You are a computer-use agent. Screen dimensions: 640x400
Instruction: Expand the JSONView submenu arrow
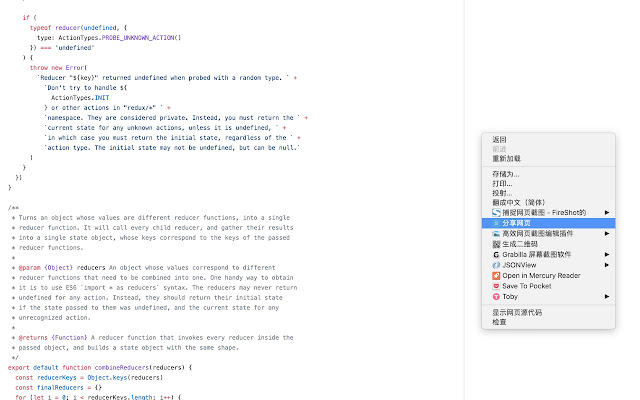pos(607,265)
